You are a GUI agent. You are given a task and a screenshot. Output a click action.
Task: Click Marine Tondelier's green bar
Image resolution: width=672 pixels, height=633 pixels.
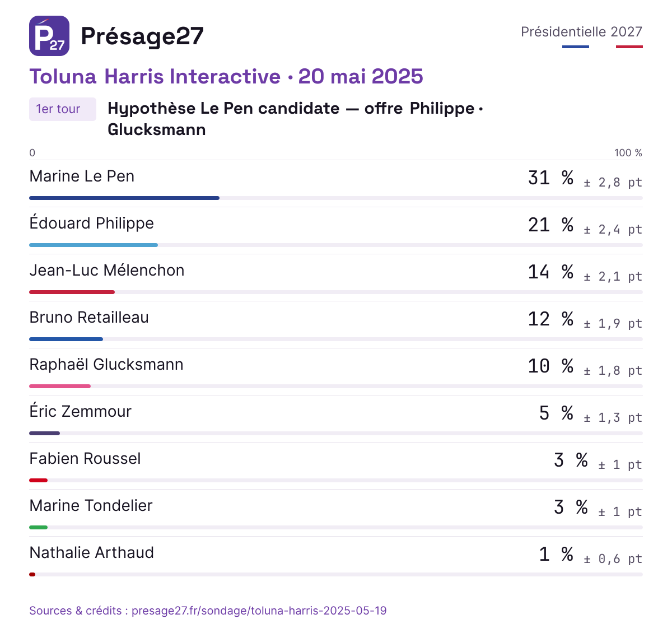[x=38, y=527]
